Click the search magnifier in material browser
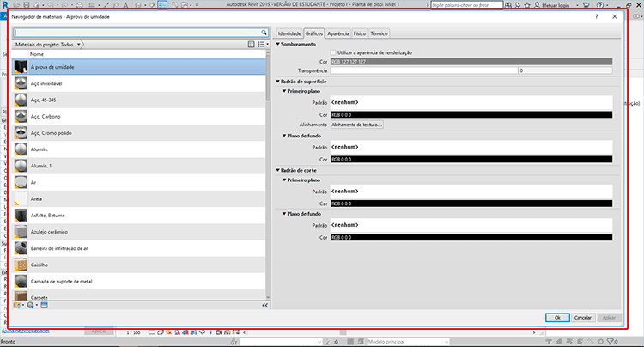Viewport: 644px width, 347px height. pos(264,33)
